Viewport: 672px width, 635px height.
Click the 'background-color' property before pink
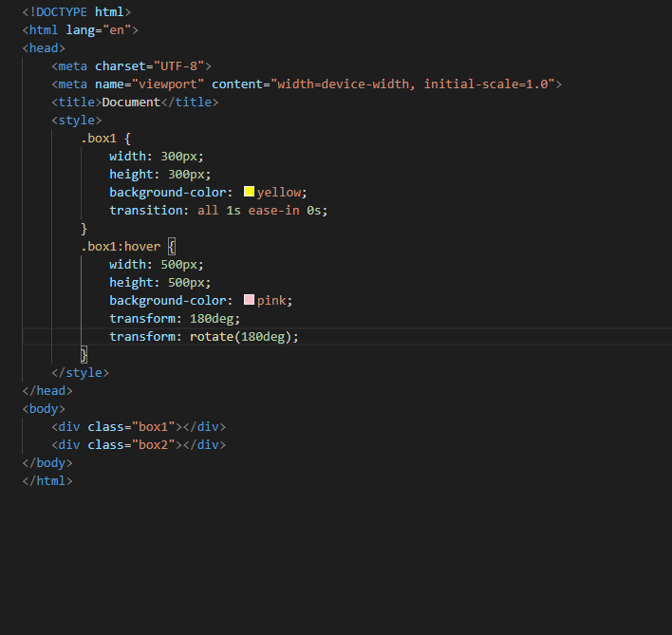coord(168,300)
